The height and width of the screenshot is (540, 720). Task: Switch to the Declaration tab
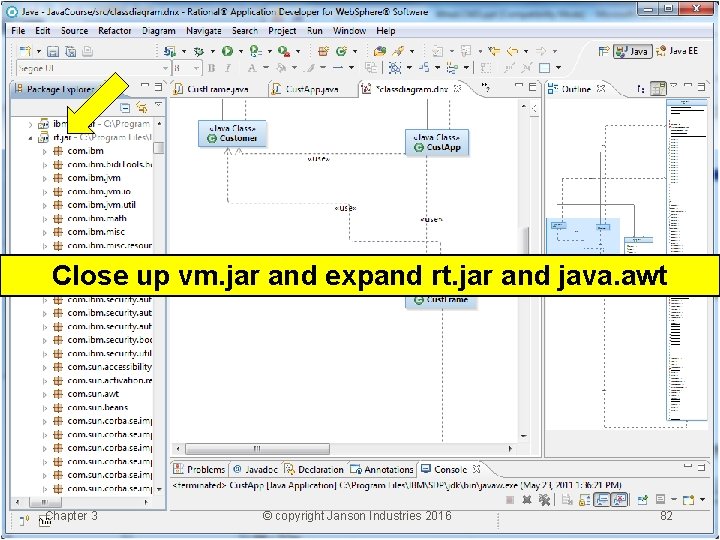[314, 469]
